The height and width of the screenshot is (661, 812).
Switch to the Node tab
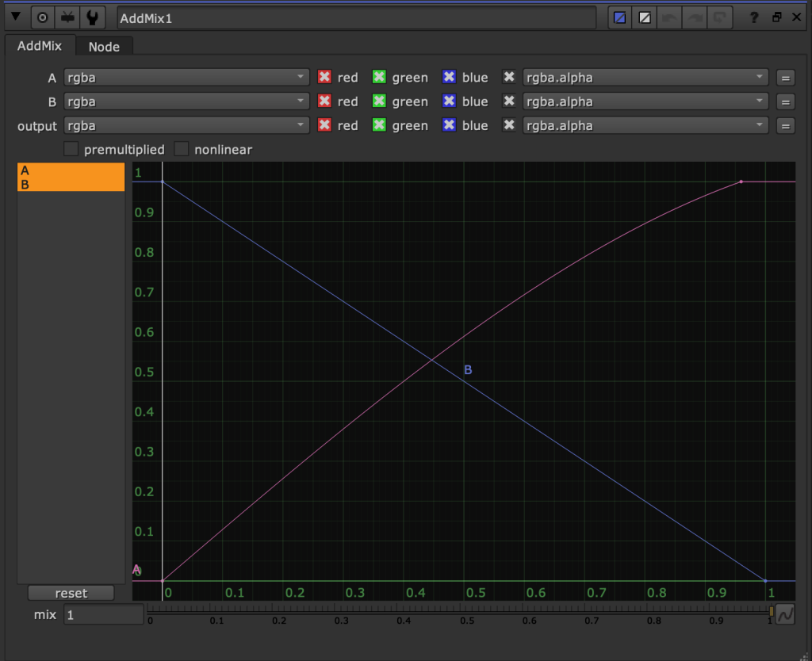pyautogui.click(x=104, y=47)
